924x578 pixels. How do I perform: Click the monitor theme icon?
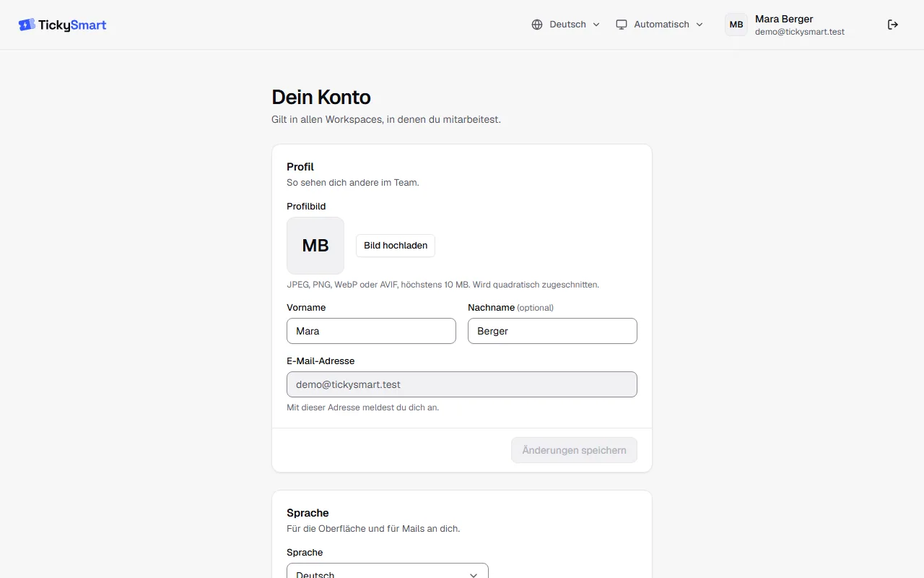(622, 25)
